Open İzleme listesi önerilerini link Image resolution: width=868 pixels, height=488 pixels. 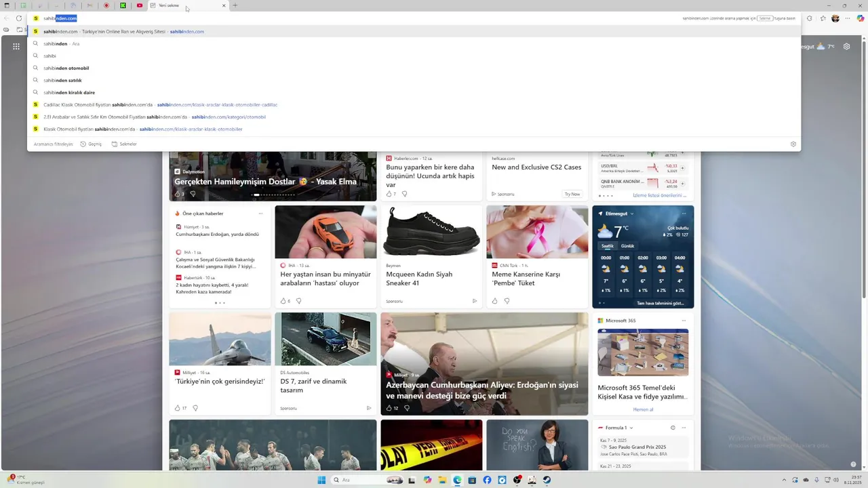click(660, 195)
